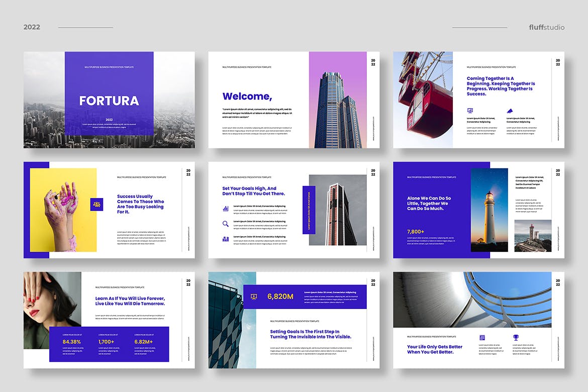Click the fluffstudio logo
588x392 pixels.
point(546,27)
